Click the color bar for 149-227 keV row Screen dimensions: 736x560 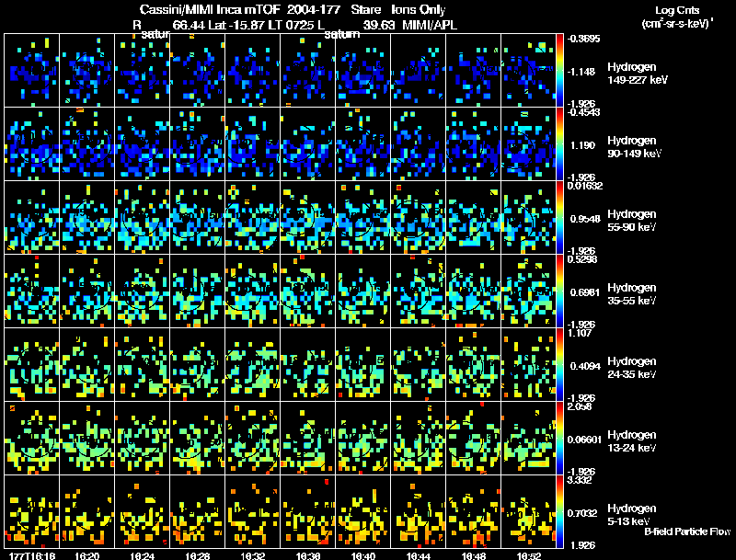pos(559,71)
